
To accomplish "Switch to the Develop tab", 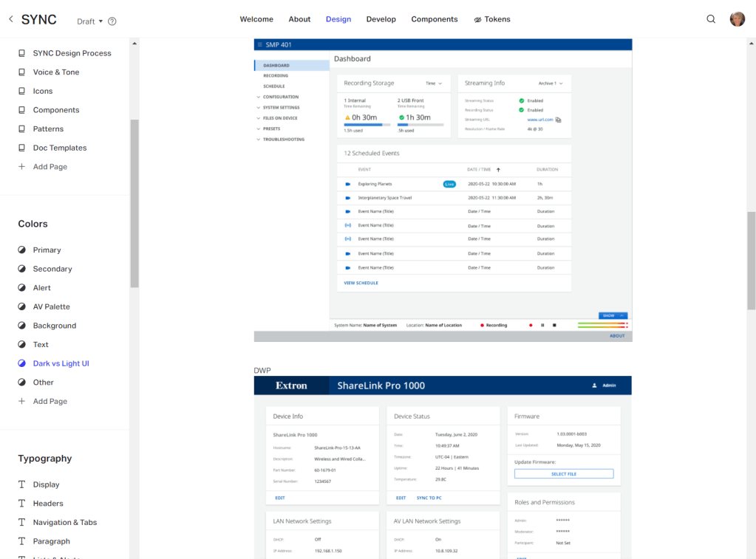I will tap(381, 19).
